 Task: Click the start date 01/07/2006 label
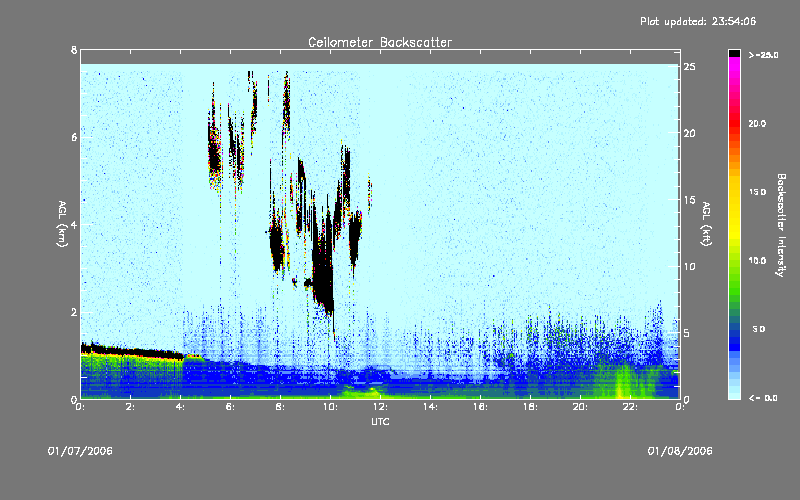pos(80,451)
